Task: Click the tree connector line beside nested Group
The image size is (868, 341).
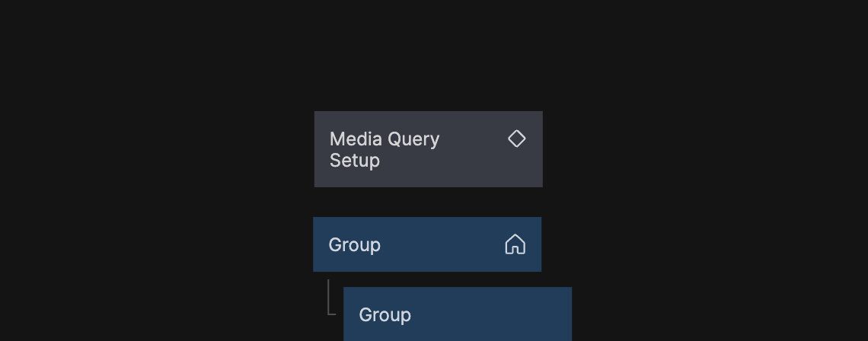Action: pos(329,298)
